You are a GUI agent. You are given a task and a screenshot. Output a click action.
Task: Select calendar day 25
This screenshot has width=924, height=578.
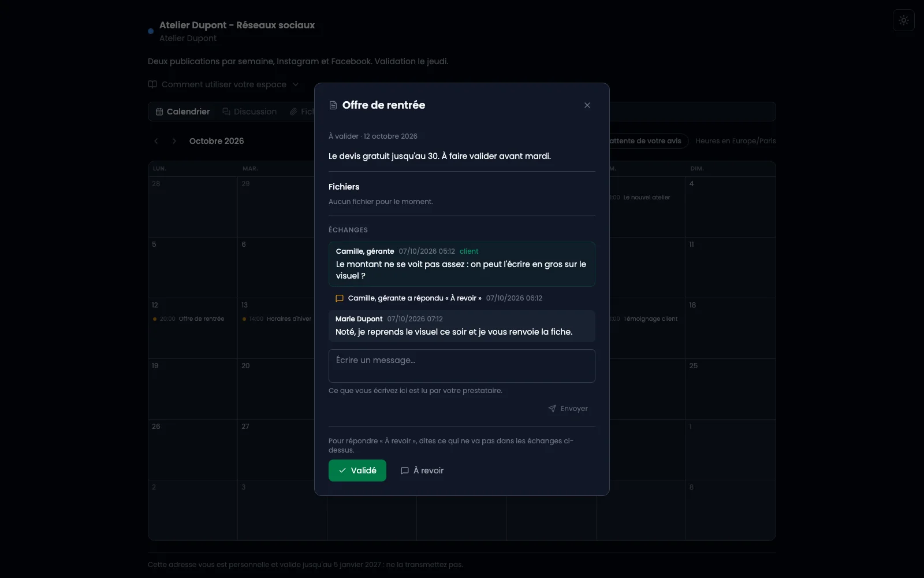731,388
